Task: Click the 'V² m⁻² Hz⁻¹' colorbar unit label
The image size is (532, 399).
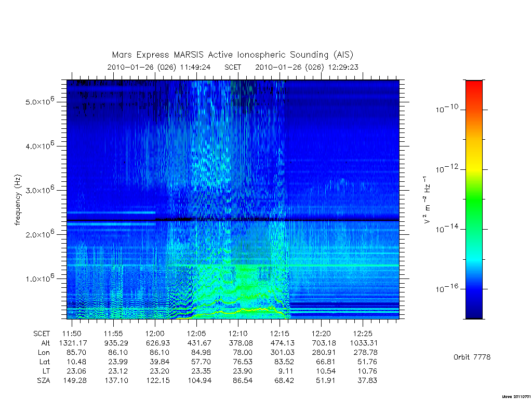Action: click(x=427, y=200)
